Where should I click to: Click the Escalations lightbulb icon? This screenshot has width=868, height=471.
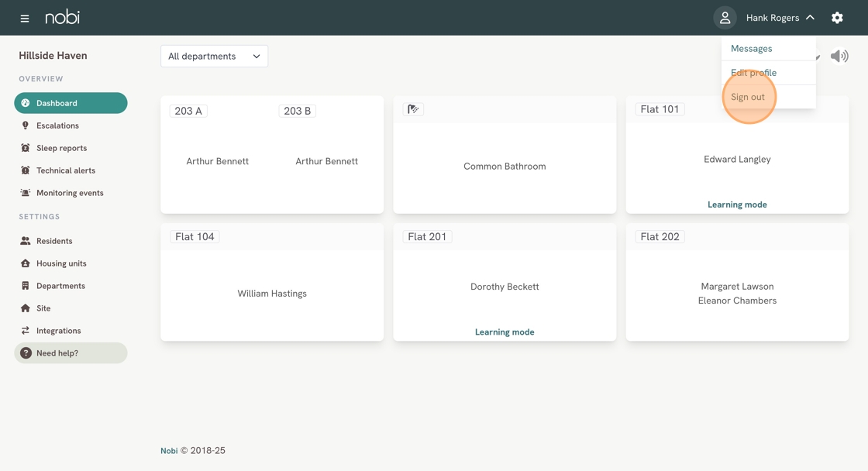coord(26,125)
